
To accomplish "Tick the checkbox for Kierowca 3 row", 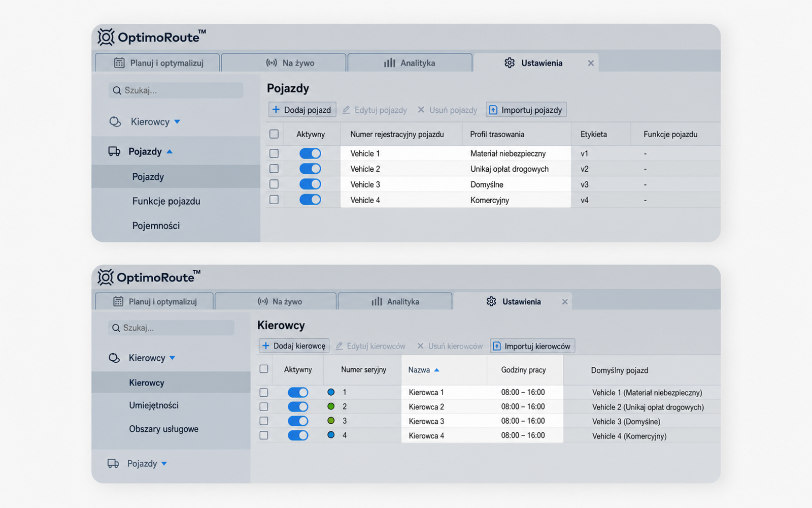I will click(264, 421).
